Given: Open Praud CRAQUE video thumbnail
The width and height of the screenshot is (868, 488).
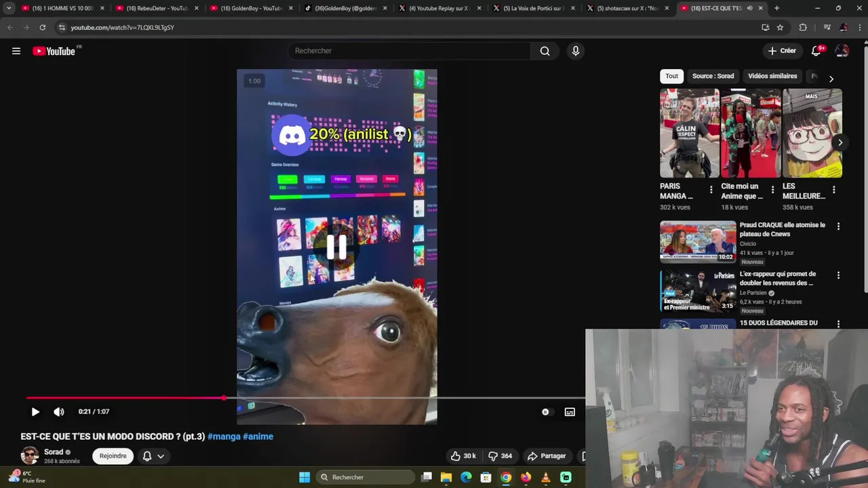Looking at the screenshot, I should click(698, 242).
